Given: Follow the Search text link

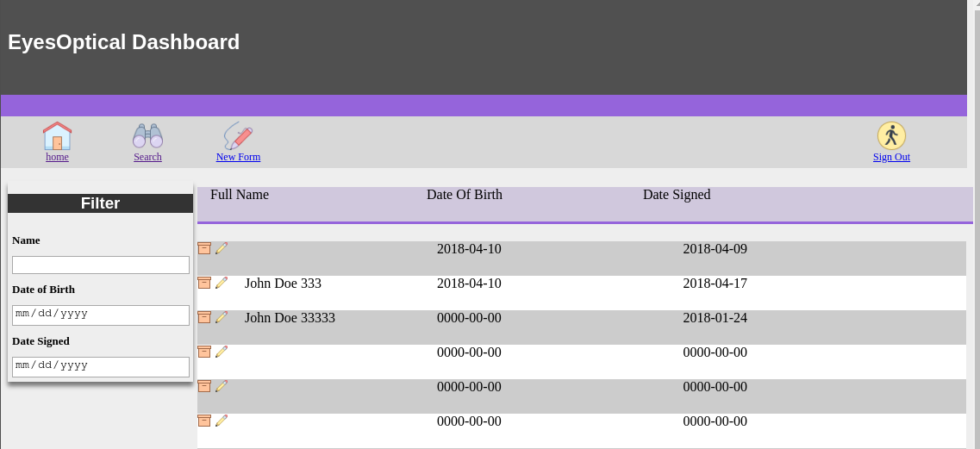Looking at the screenshot, I should click(x=147, y=157).
